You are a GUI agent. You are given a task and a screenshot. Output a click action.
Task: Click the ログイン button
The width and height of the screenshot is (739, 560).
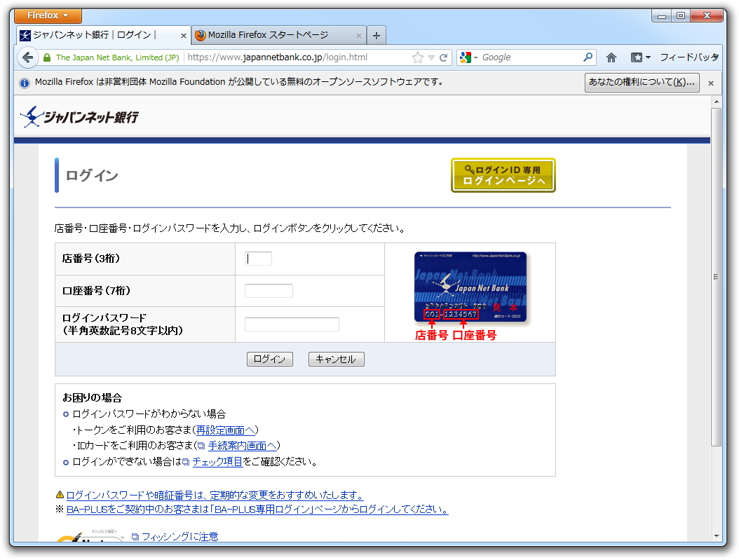269,359
